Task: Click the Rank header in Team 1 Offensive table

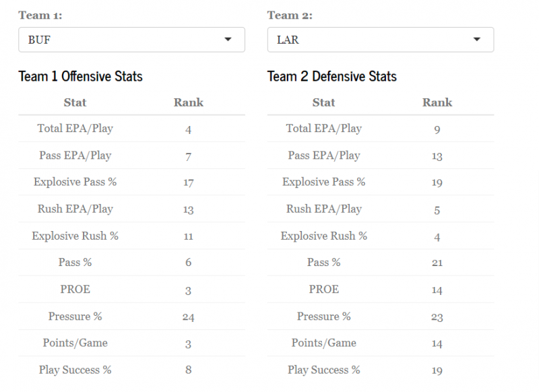Action: [189, 102]
